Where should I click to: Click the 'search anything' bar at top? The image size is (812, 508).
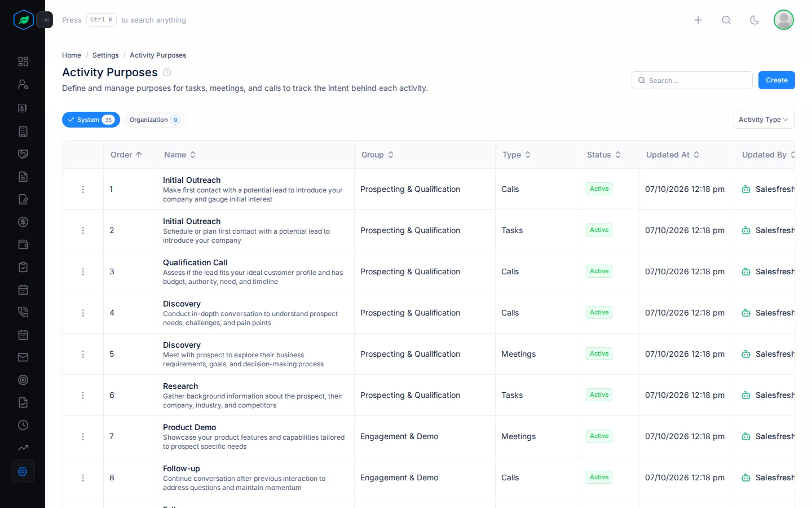point(124,20)
